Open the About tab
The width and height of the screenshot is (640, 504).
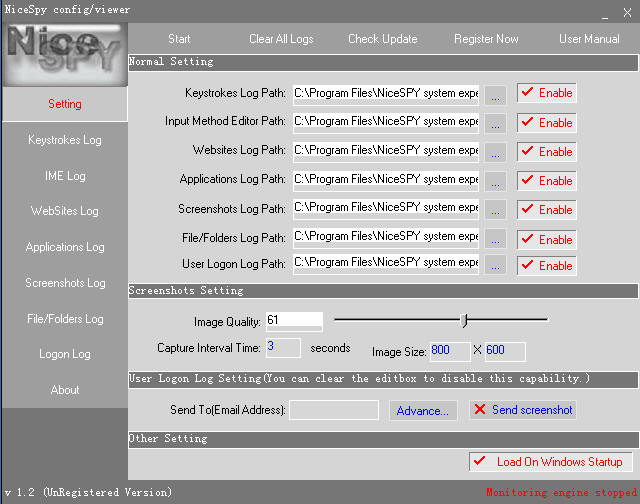click(x=65, y=390)
